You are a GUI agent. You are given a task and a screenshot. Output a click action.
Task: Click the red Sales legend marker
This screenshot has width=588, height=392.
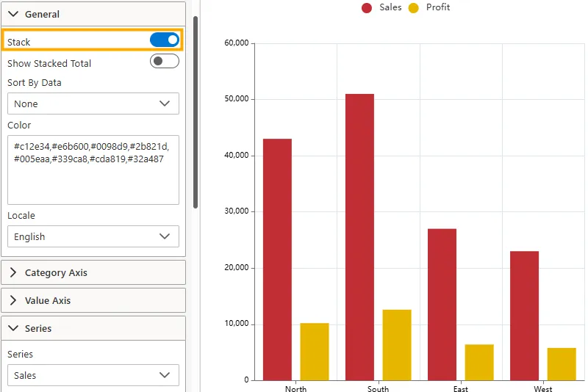pyautogui.click(x=367, y=8)
